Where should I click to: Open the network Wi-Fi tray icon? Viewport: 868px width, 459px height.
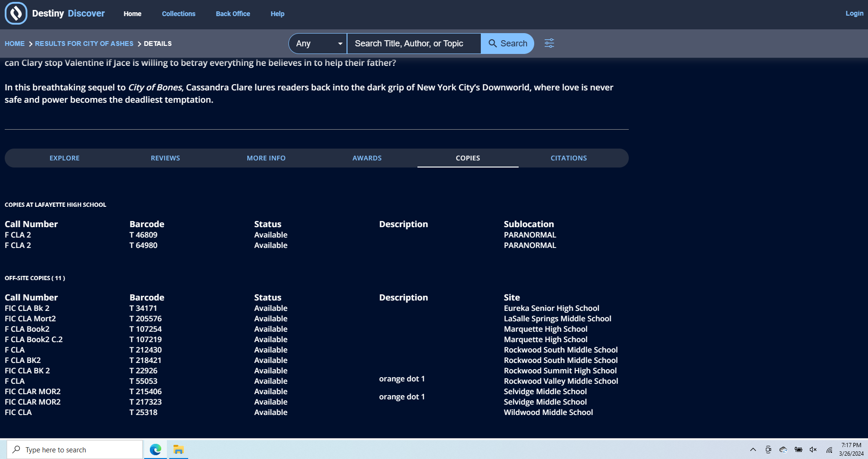[829, 450]
